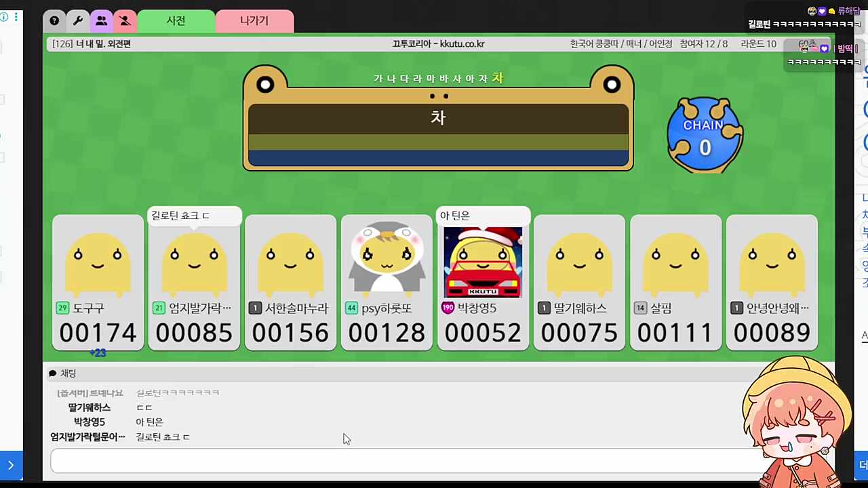Image resolution: width=868 pixels, height=488 pixels.
Task: Click the blue round timer bar
Action: point(438,158)
